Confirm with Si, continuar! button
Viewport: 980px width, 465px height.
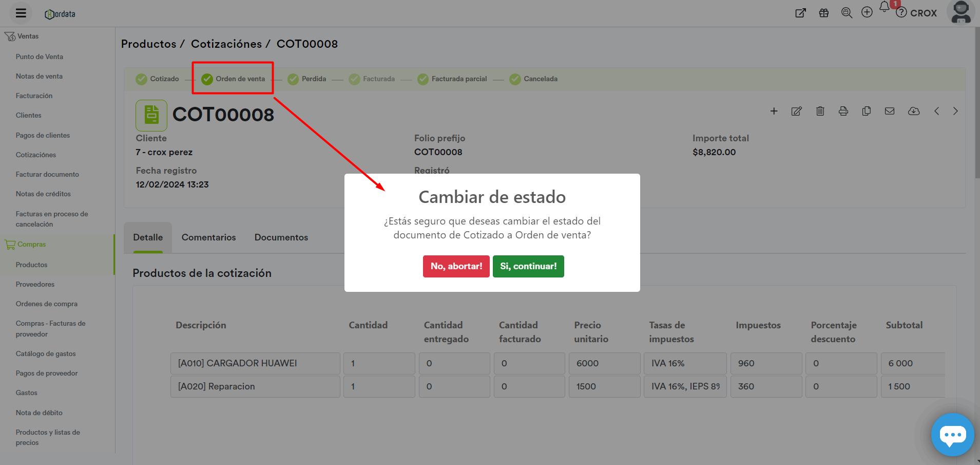(528, 266)
